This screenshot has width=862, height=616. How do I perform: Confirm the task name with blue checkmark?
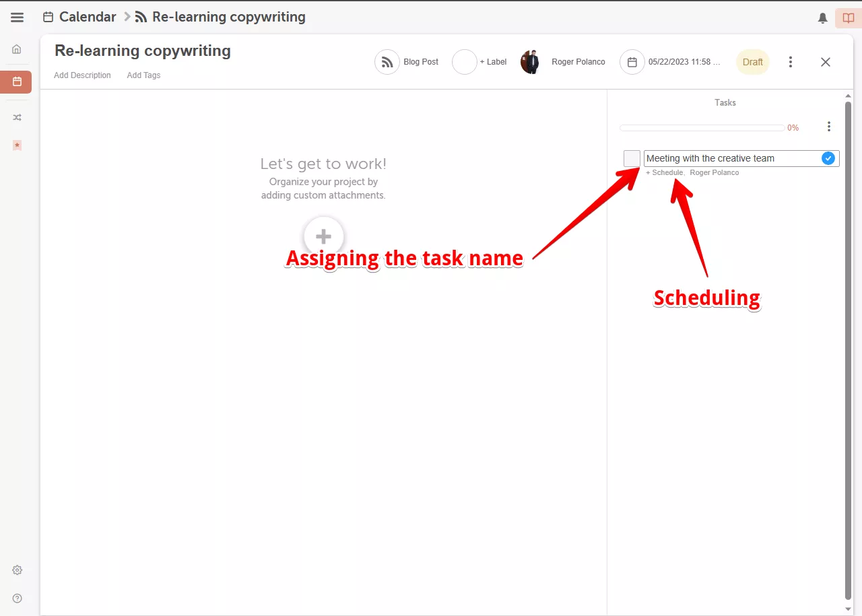828,158
